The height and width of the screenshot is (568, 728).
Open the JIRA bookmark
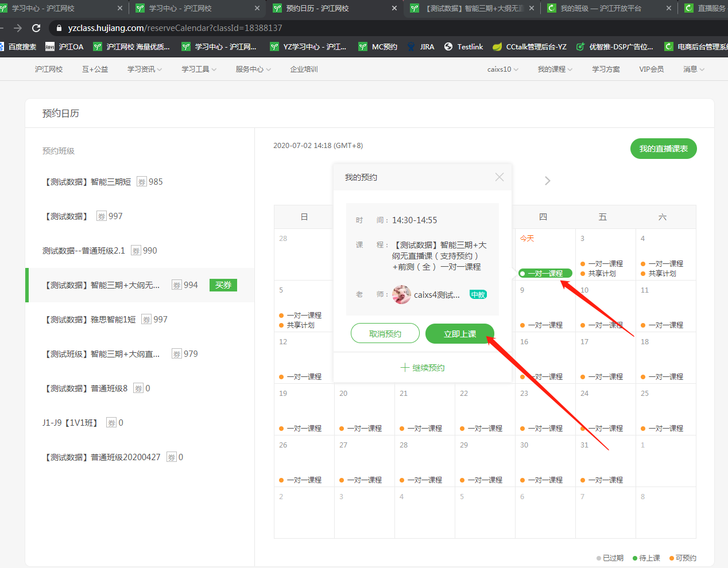pyautogui.click(x=420, y=47)
